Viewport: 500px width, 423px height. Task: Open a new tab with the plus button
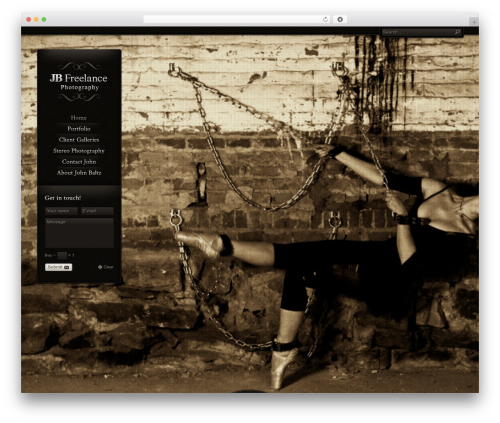(474, 22)
